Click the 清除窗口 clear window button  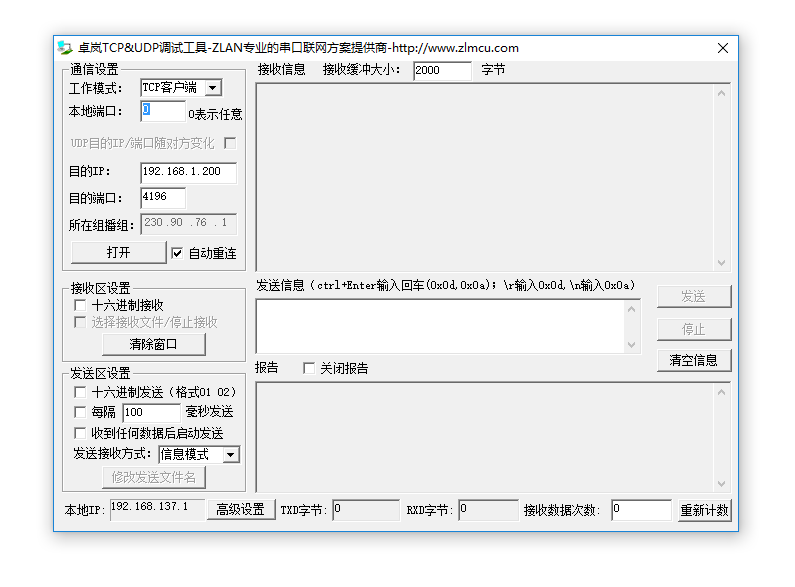[153, 345]
